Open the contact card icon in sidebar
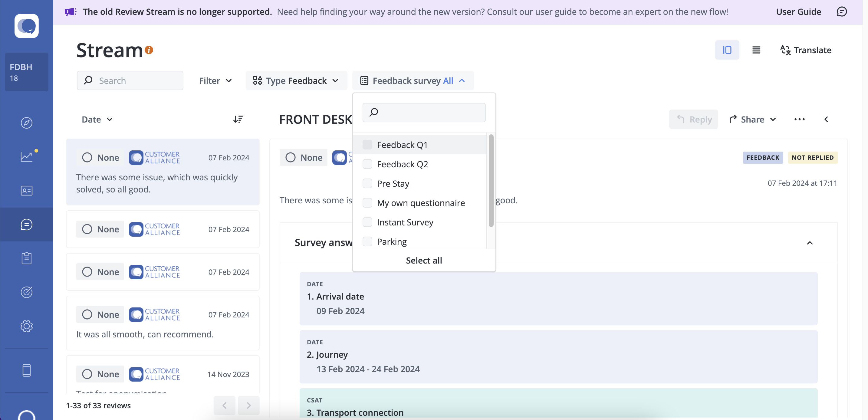 click(x=27, y=191)
